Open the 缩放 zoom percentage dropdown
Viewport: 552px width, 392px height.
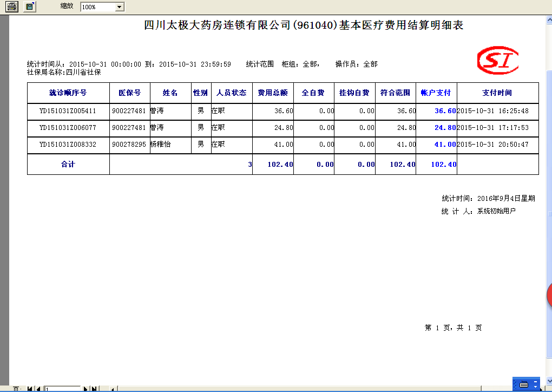click(x=120, y=6)
